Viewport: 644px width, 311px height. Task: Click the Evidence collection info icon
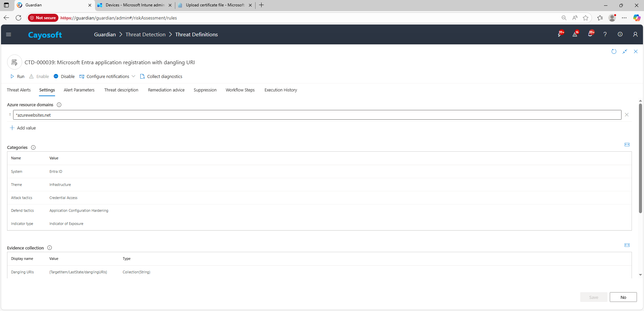pos(50,248)
